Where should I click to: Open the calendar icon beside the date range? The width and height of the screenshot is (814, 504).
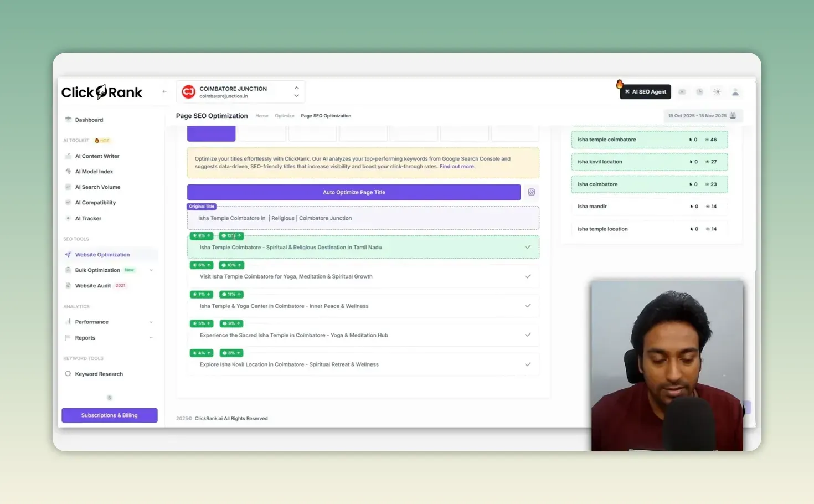click(x=733, y=116)
